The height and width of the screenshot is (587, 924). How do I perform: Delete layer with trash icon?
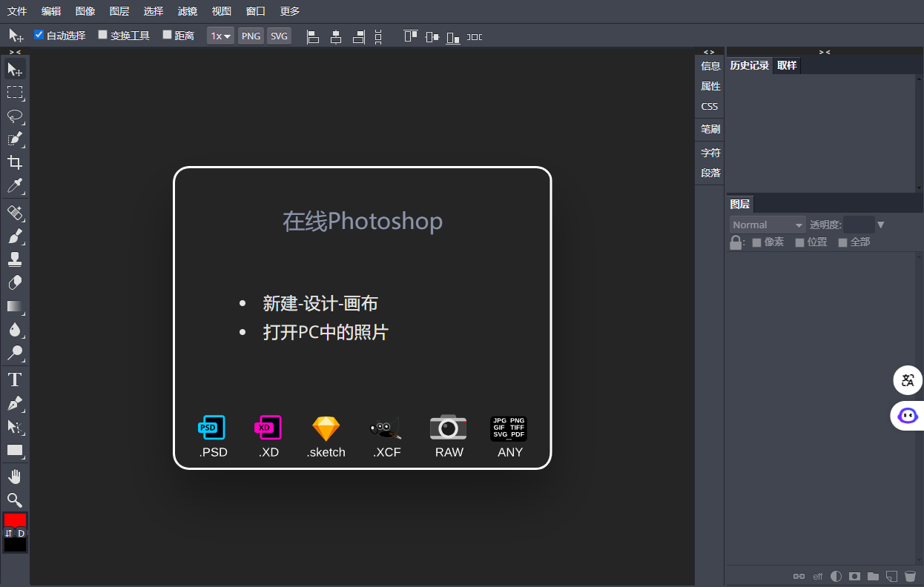tap(911, 576)
